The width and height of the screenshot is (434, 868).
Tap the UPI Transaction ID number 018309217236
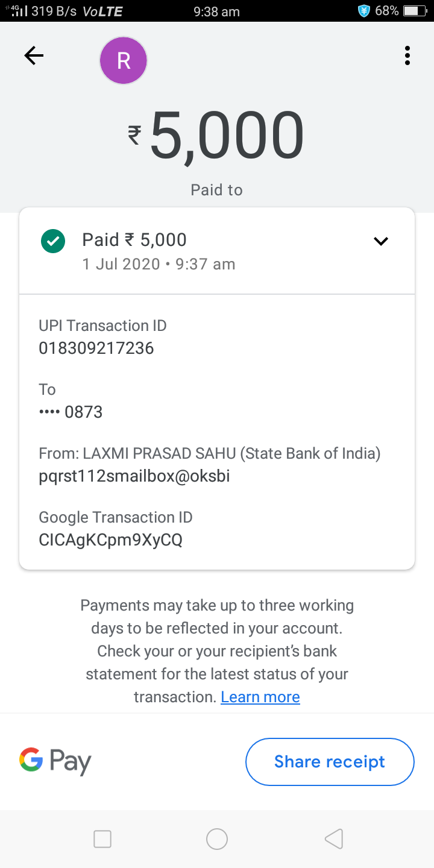pyautogui.click(x=96, y=348)
